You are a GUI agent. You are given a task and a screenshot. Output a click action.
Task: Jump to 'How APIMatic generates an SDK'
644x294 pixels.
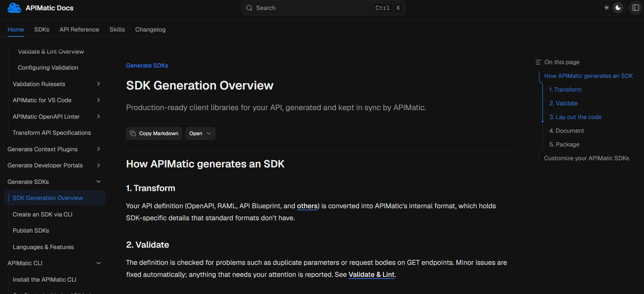click(588, 76)
